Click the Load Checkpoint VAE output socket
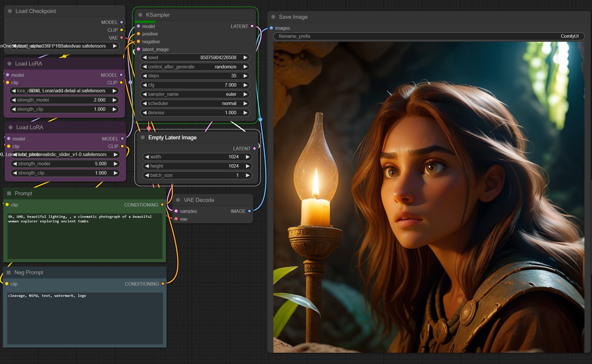592x364 pixels. pyautogui.click(x=121, y=38)
